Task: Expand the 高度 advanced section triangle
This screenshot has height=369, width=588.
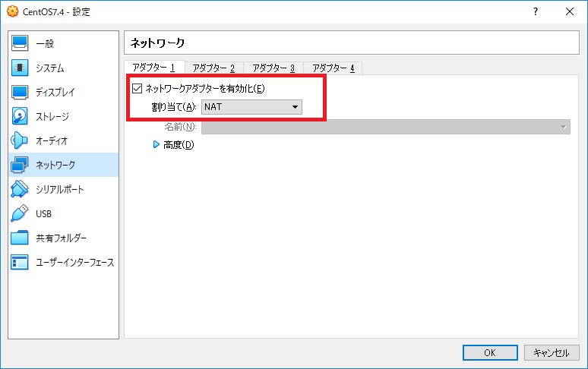Action: [156, 144]
